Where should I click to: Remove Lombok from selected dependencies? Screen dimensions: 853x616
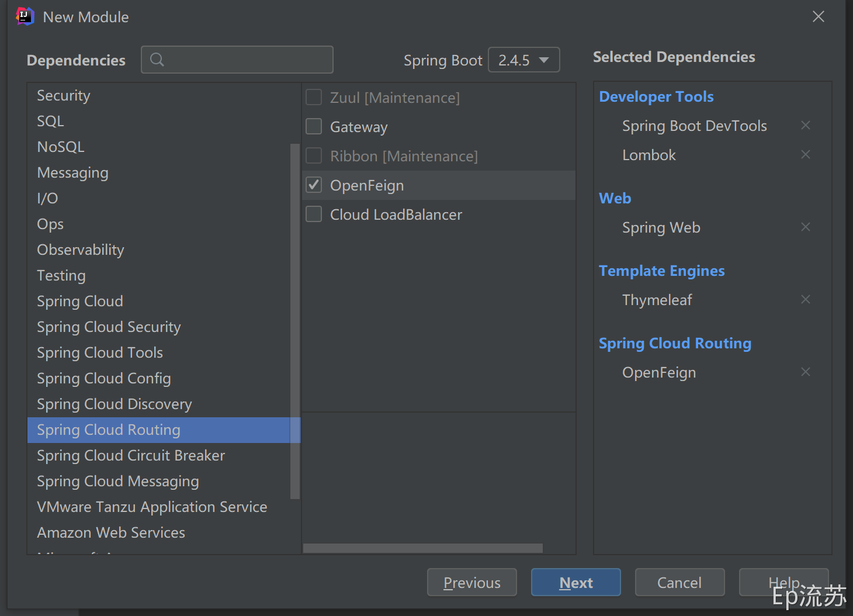(x=806, y=155)
